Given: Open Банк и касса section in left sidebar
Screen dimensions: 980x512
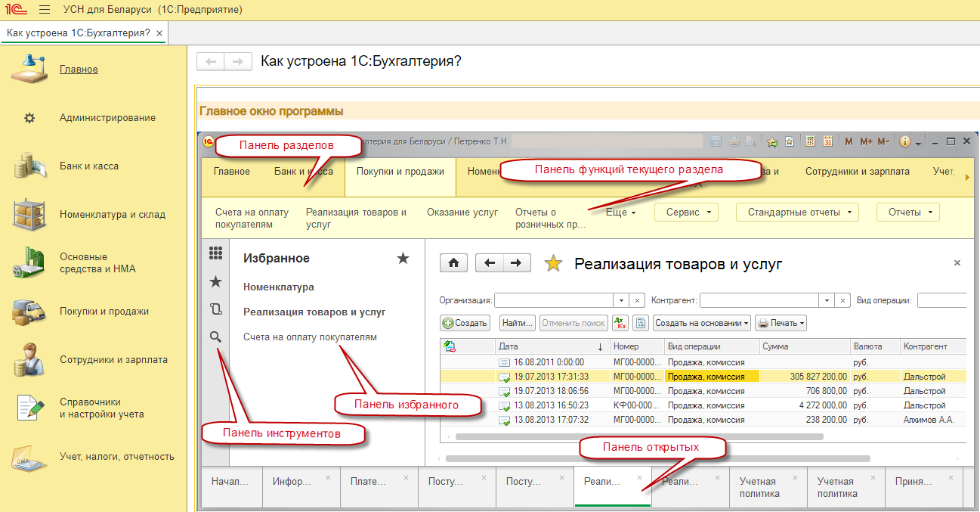Looking at the screenshot, I should pos(89,166).
